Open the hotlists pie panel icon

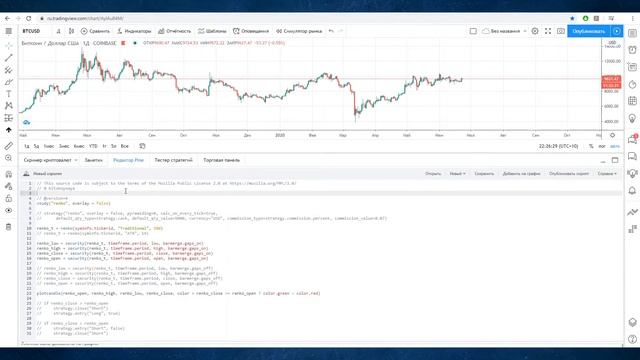(632, 84)
